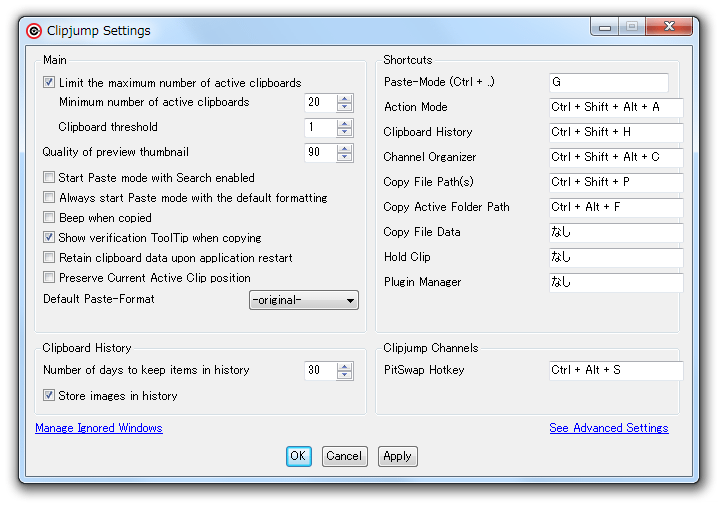The width and height of the screenshot is (721, 507).
Task: Click the Copy File Data hotkey field
Action: click(616, 232)
